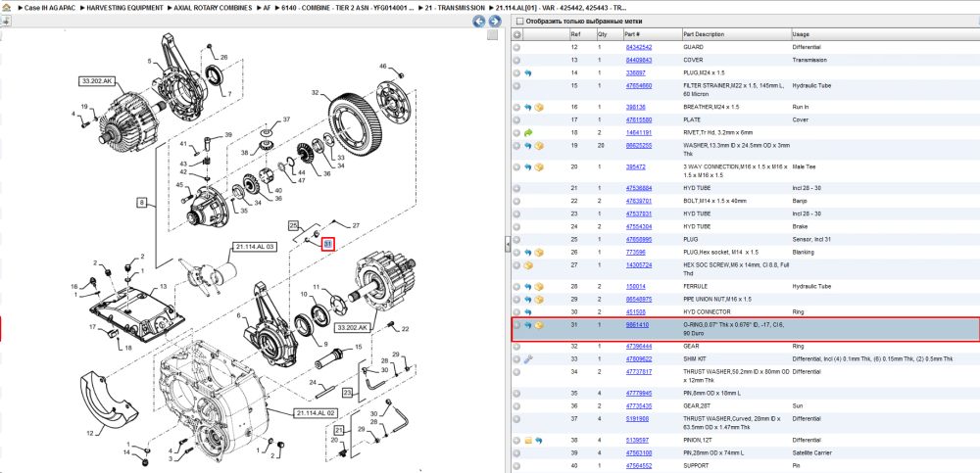This screenshot has width=980, height=473.
Task: Sort by the Ref column header
Action: 582,34
